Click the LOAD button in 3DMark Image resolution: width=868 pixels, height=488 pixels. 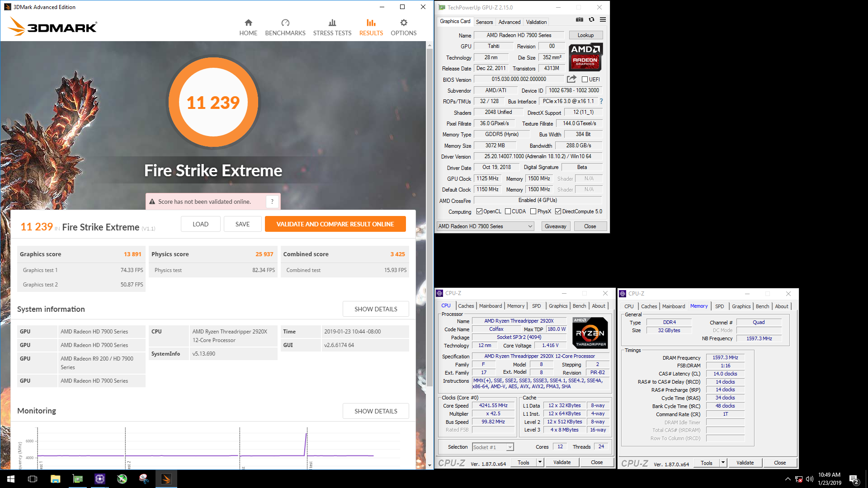click(200, 224)
